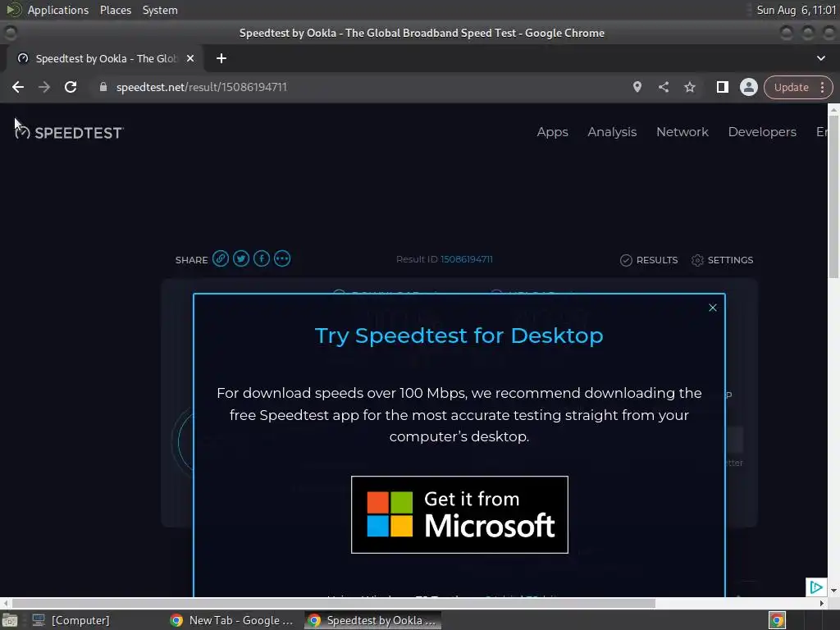Open Chrome profile avatar
This screenshot has height=630, width=840.
click(748, 87)
